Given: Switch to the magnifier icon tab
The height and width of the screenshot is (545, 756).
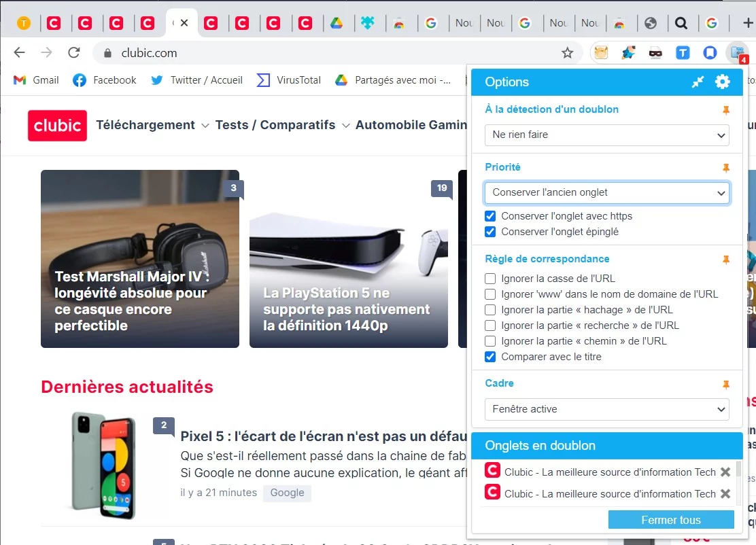Looking at the screenshot, I should [x=681, y=22].
